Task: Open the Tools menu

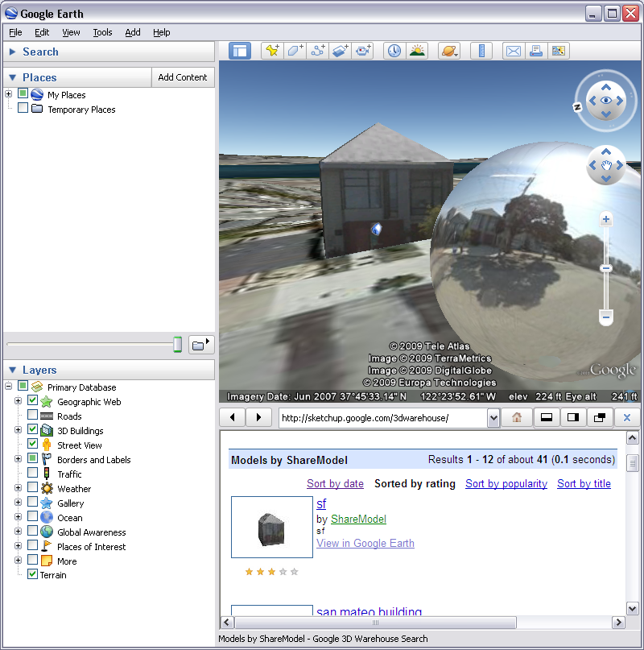Action: click(102, 32)
